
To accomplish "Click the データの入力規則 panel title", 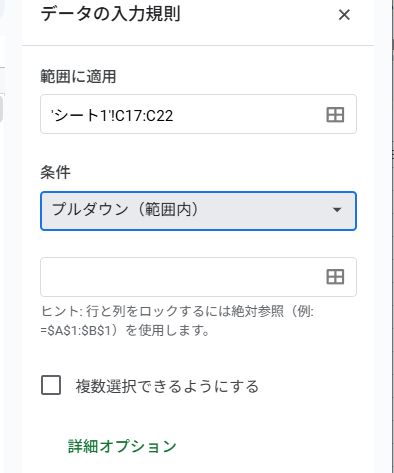I will 110,14.
